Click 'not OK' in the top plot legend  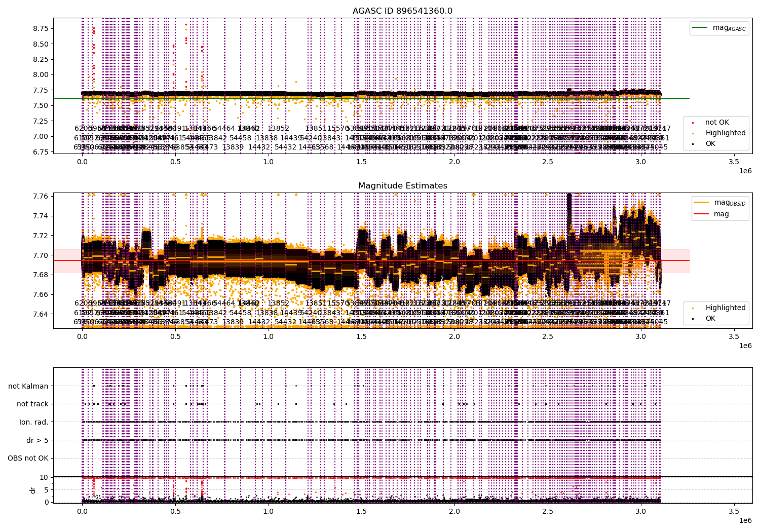point(717,122)
